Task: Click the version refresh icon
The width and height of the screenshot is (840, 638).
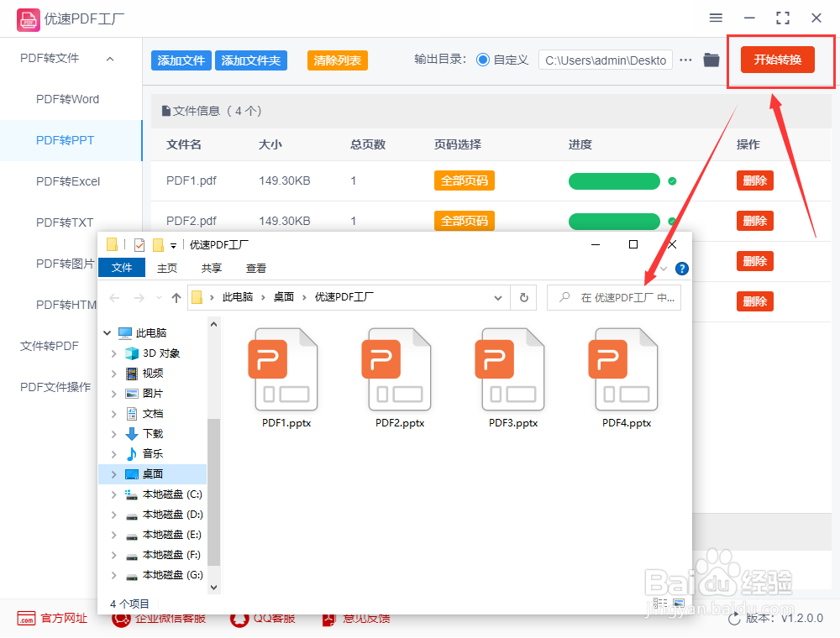Action: coord(734,619)
